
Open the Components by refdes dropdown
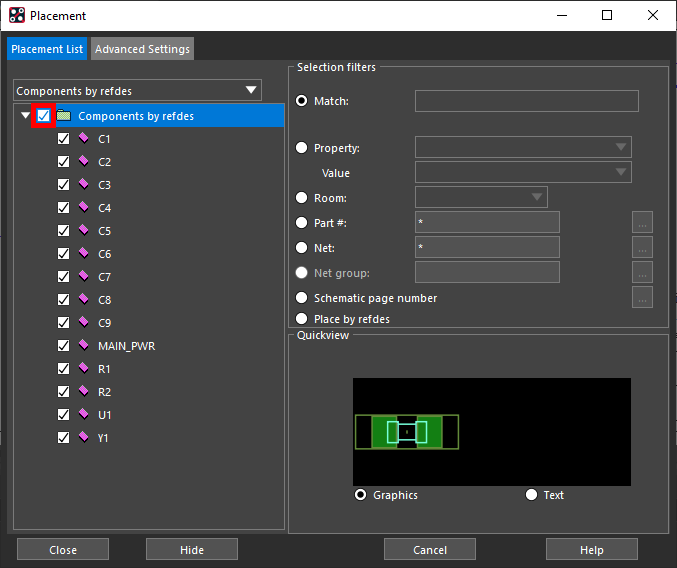(137, 90)
